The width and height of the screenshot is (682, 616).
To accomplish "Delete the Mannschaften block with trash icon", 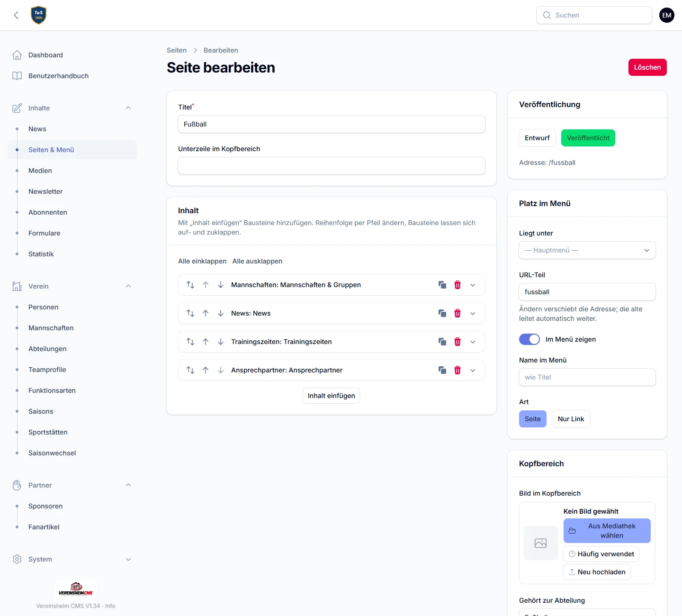I will [458, 285].
